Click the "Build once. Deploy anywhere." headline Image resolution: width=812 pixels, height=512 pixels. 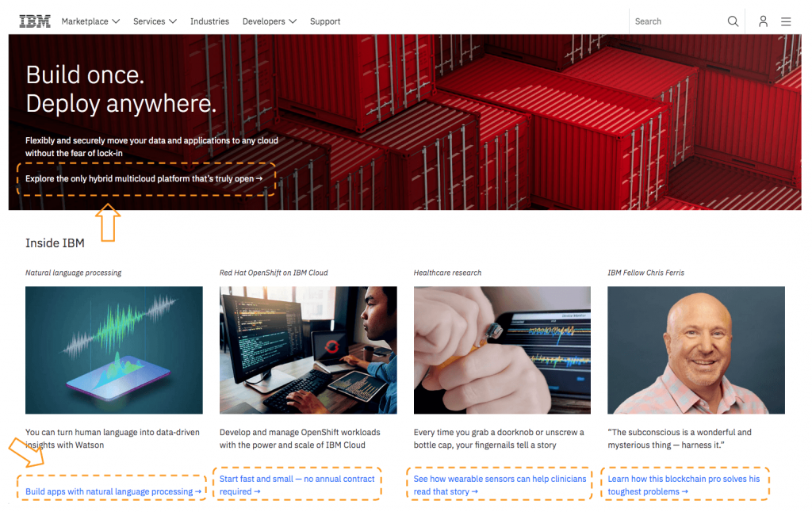[x=121, y=89]
